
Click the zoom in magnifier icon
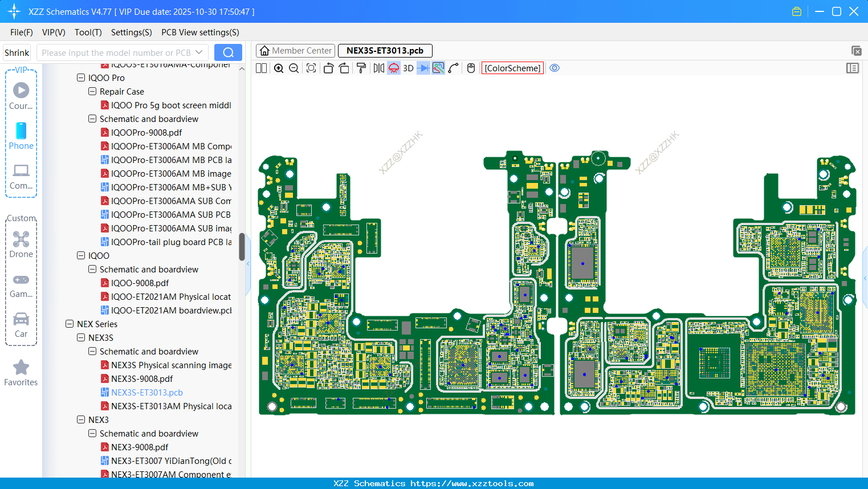click(x=279, y=68)
